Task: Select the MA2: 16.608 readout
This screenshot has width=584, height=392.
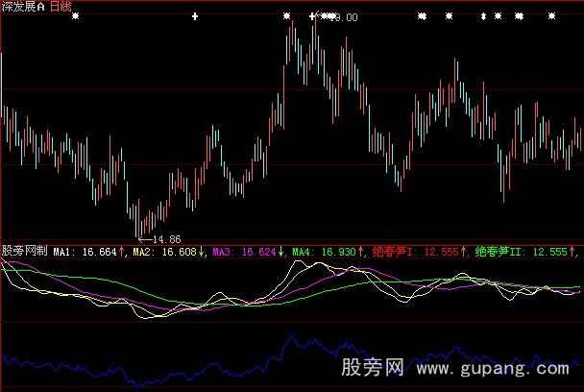Action: coord(169,252)
